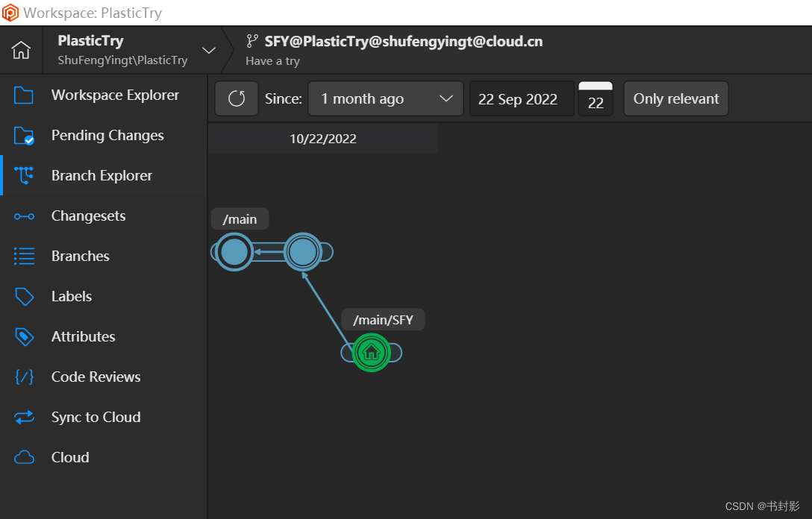Image resolution: width=812 pixels, height=519 pixels.
Task: Click the ShuFengYingt\PlasticTry repository path
Action: point(122,60)
